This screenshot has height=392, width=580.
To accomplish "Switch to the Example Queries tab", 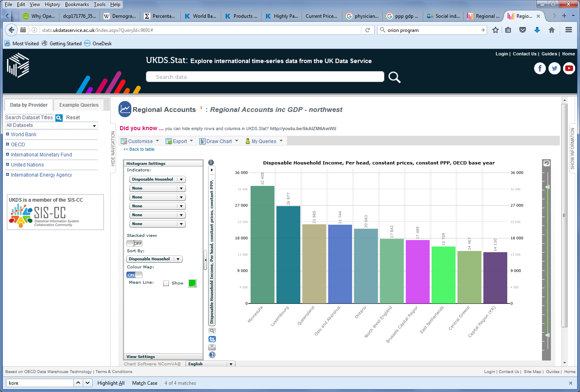I will pyautogui.click(x=78, y=105).
